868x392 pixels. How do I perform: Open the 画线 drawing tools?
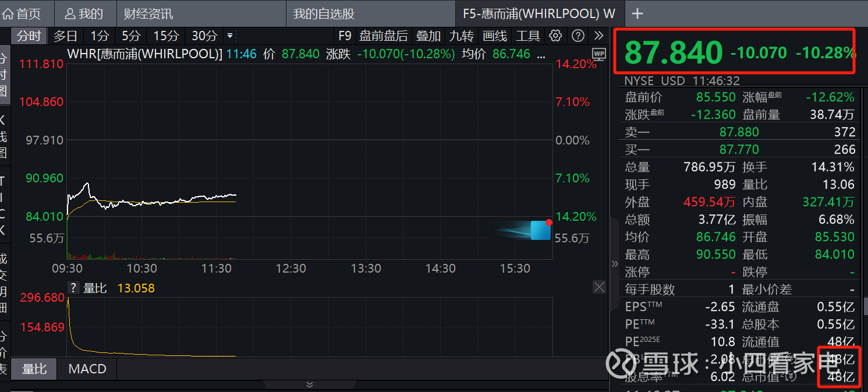click(x=495, y=36)
